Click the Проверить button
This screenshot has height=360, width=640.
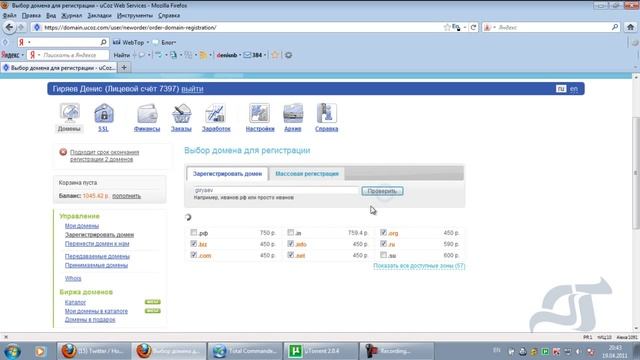click(382, 191)
